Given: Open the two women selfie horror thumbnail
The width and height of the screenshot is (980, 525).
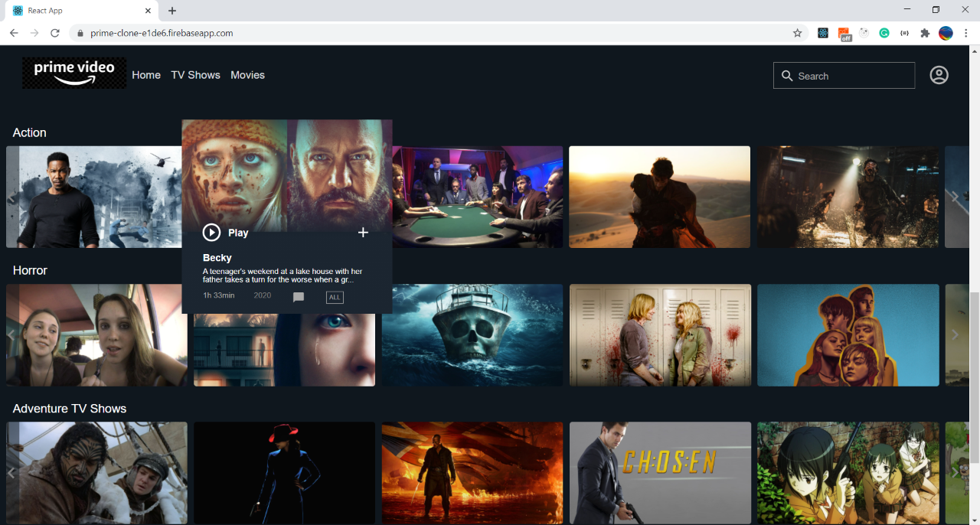Looking at the screenshot, I should click(96, 335).
